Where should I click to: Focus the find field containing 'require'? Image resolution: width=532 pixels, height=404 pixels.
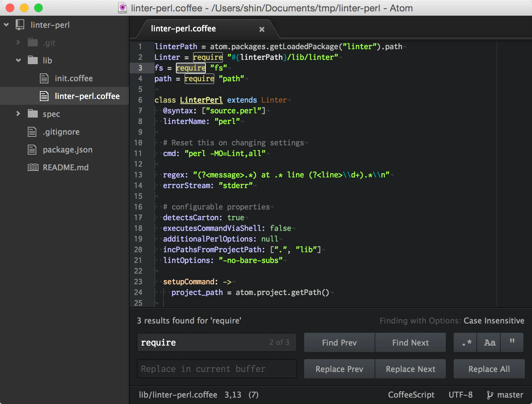click(x=217, y=342)
